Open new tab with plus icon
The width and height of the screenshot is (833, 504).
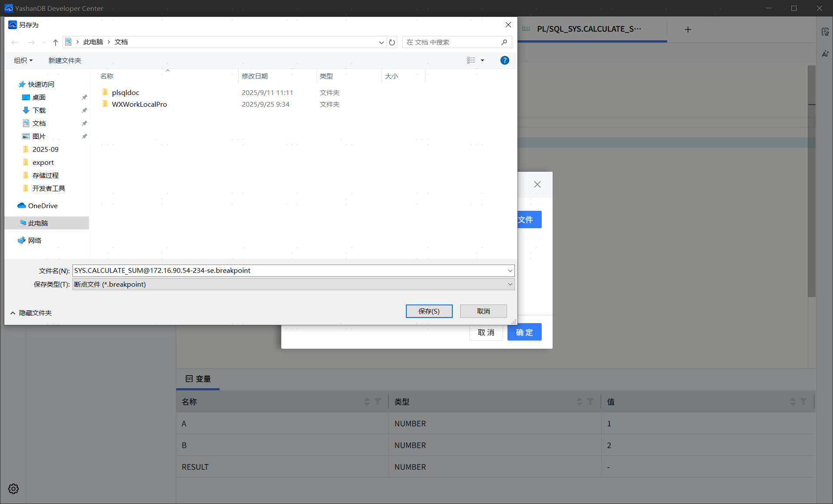pos(688,29)
